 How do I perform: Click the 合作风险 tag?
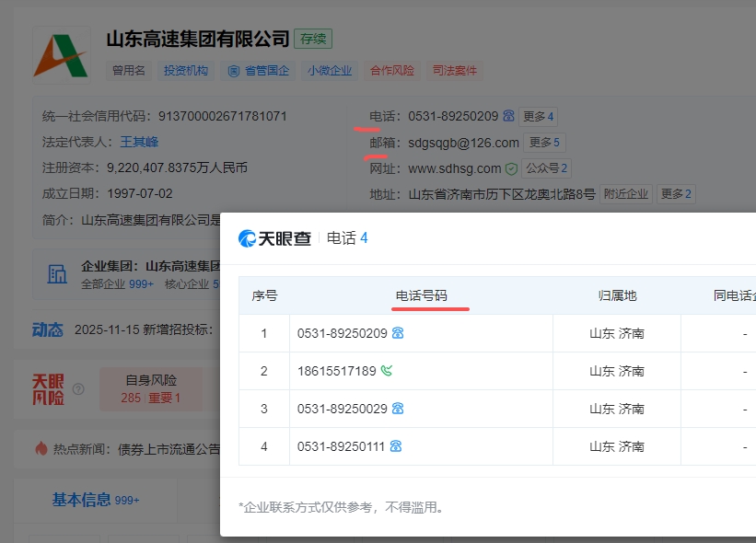(x=392, y=71)
